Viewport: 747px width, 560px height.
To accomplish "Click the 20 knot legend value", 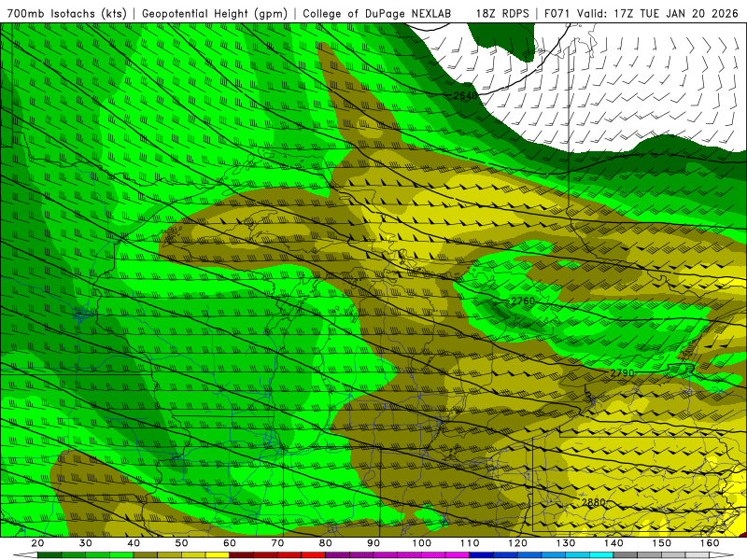I will click(x=37, y=543).
